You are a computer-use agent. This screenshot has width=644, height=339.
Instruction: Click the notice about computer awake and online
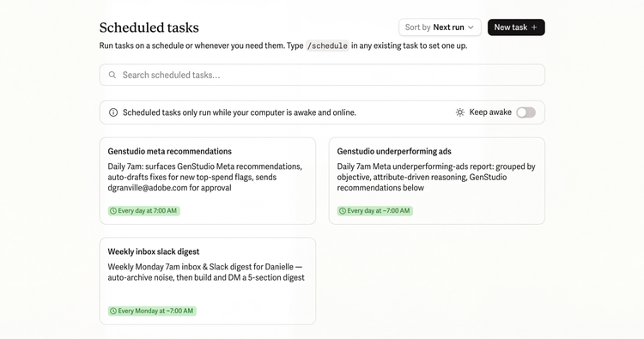pos(240,112)
